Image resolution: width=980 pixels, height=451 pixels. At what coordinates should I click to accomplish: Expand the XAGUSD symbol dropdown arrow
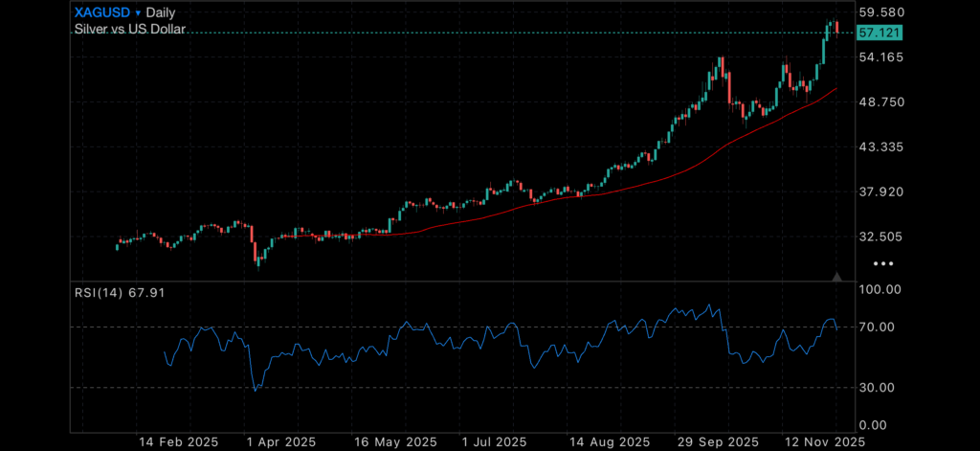[x=138, y=13]
